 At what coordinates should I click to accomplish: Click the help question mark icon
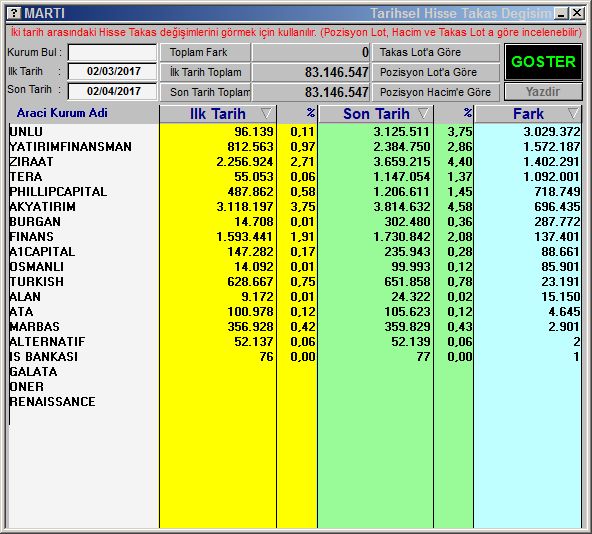14,14
